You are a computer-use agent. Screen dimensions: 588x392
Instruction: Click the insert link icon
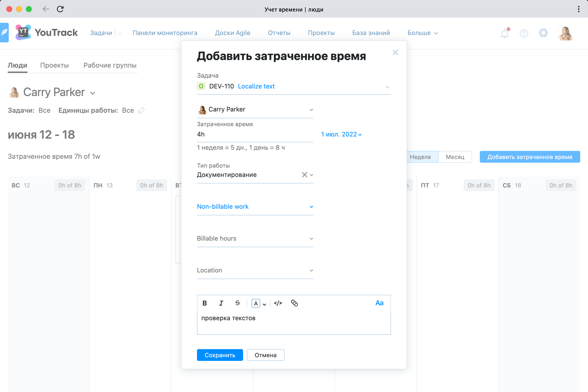[294, 303]
